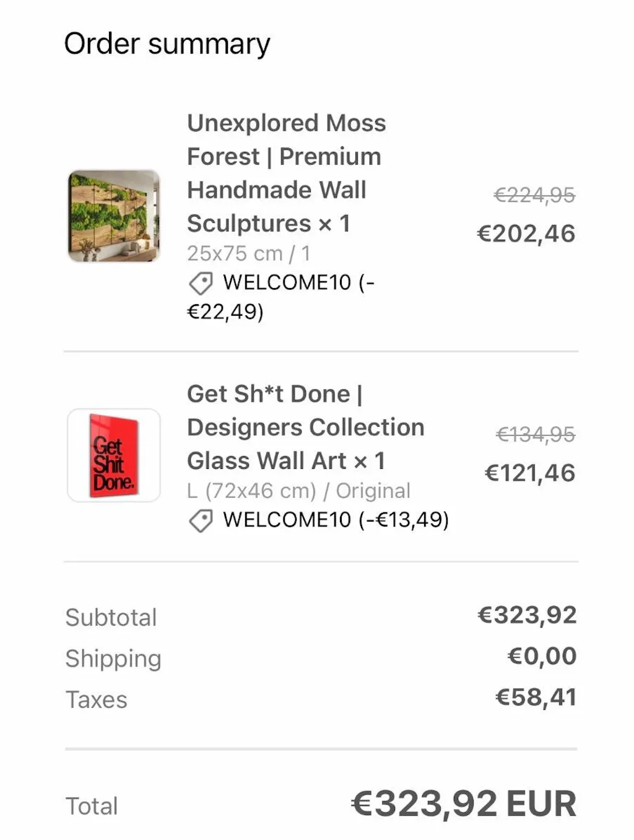Click the L (72x46 cm) / Original variant

(x=298, y=491)
